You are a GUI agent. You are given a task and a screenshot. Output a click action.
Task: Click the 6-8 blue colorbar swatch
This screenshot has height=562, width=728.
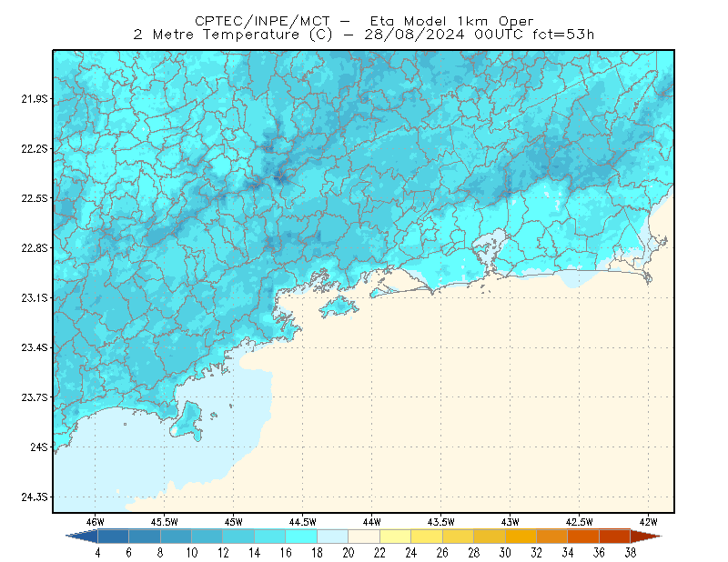[145, 537]
